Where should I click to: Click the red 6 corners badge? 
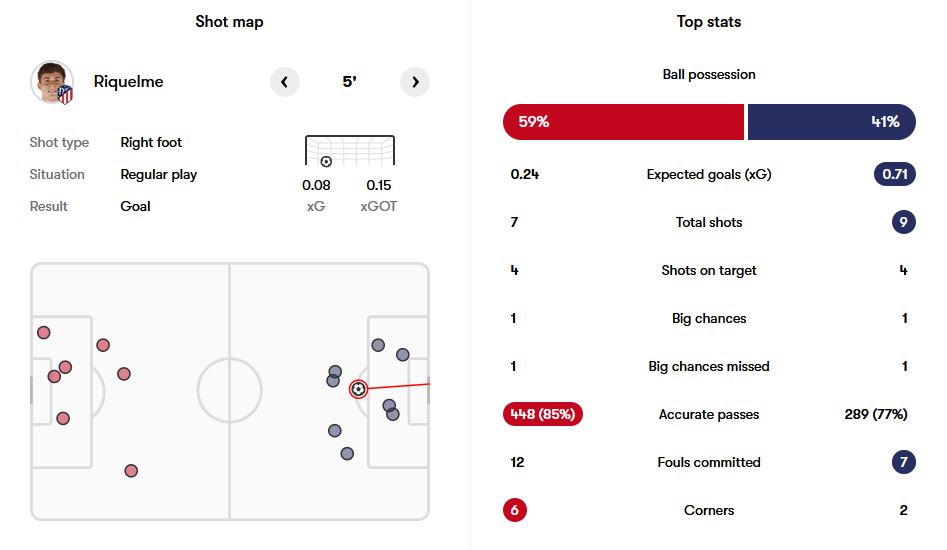(x=515, y=510)
